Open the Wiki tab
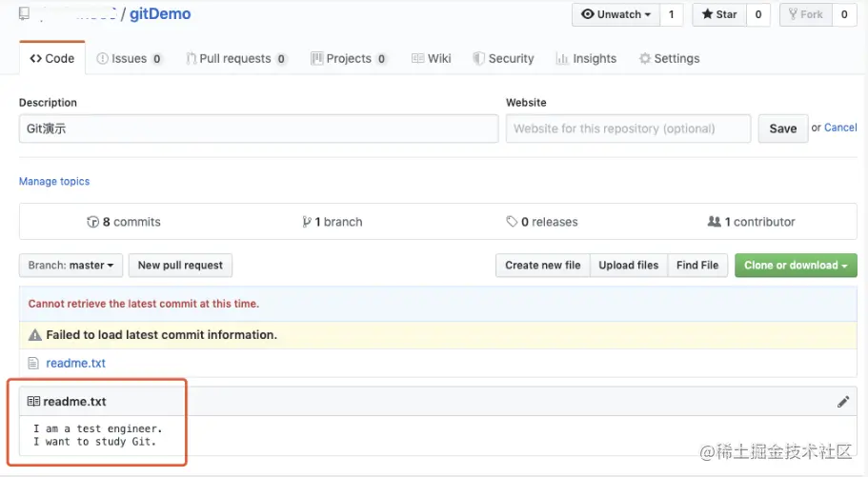This screenshot has height=477, width=868. [432, 58]
